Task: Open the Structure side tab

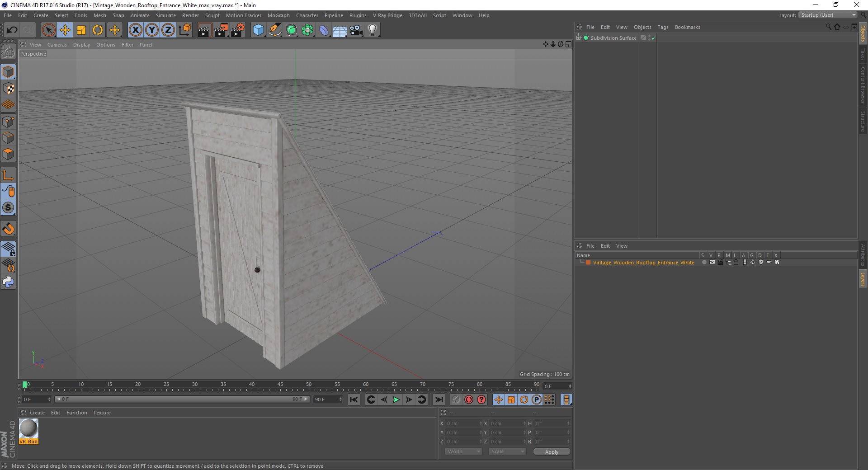Action: (x=863, y=122)
